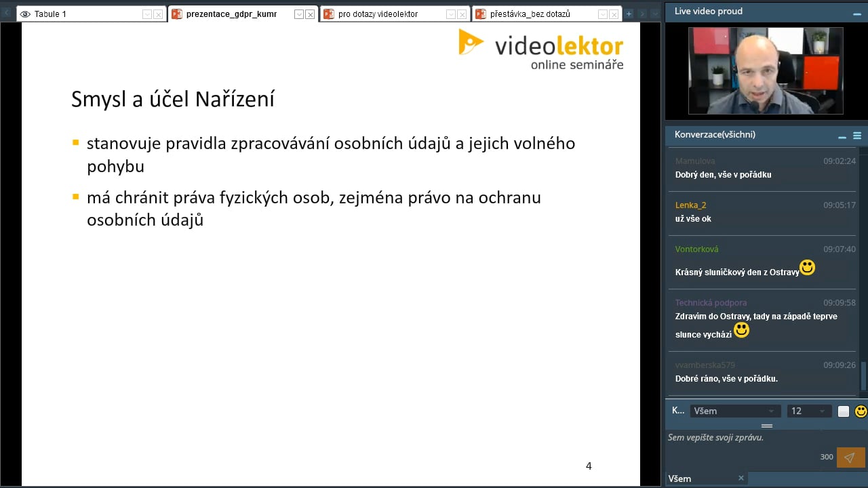The image size is (868, 488).
Task: Click the slide page number 4
Action: tap(589, 466)
